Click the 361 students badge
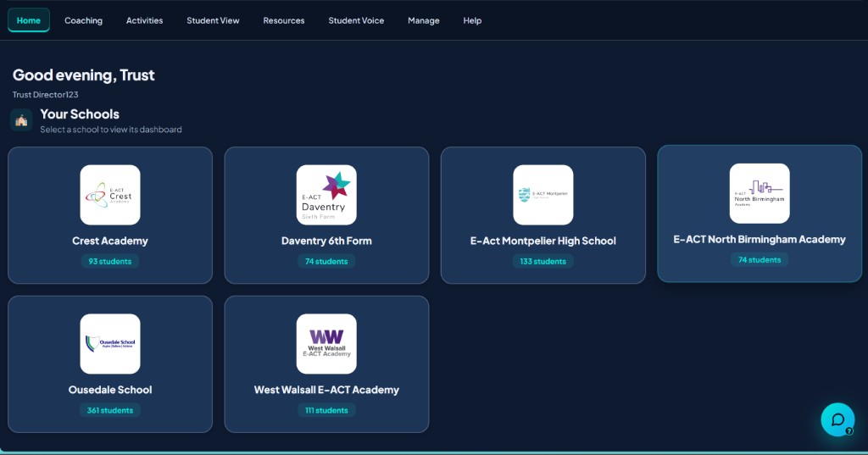The width and height of the screenshot is (868, 455). [x=110, y=410]
